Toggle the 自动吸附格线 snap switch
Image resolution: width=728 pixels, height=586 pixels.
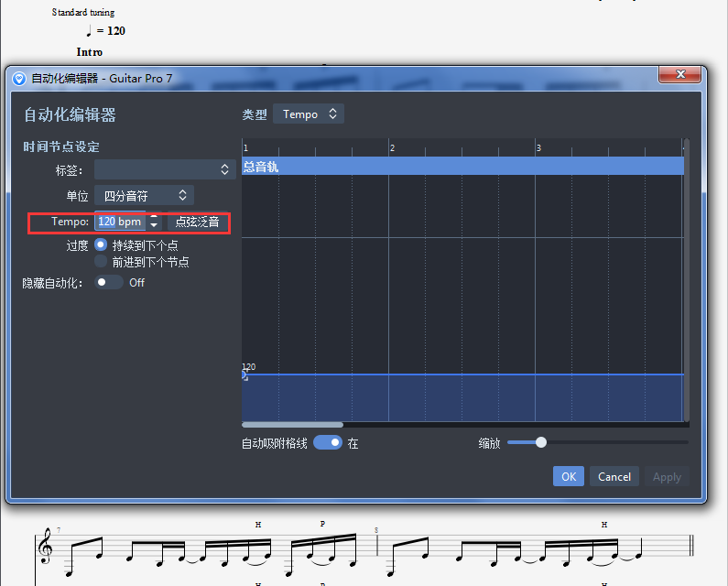pos(328,442)
